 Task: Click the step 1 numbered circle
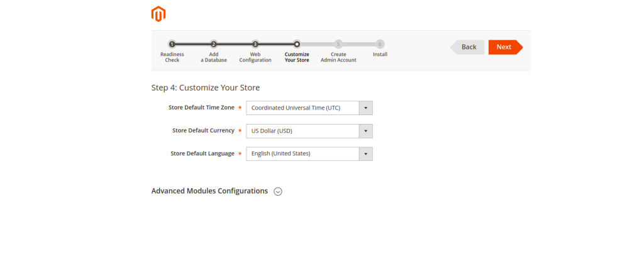click(x=172, y=44)
